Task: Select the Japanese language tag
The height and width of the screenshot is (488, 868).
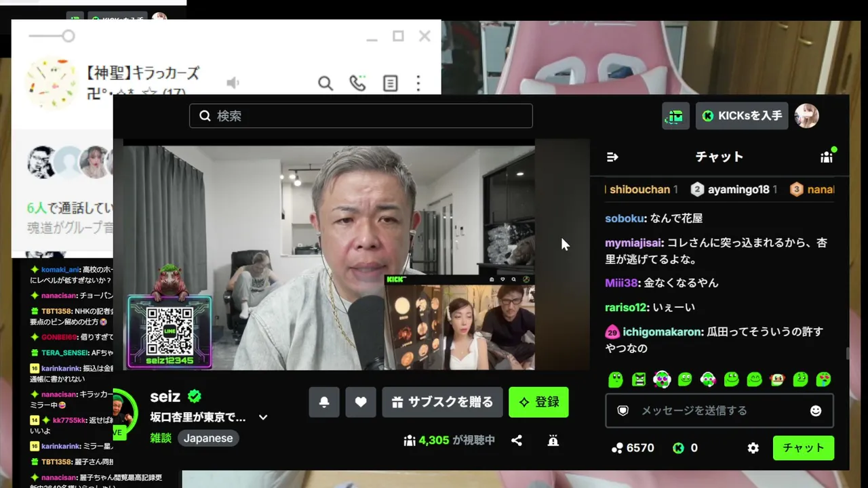Action: pos(208,439)
